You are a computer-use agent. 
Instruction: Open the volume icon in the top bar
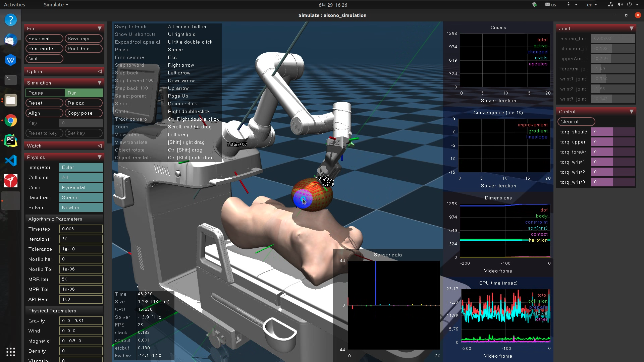pos(620,5)
